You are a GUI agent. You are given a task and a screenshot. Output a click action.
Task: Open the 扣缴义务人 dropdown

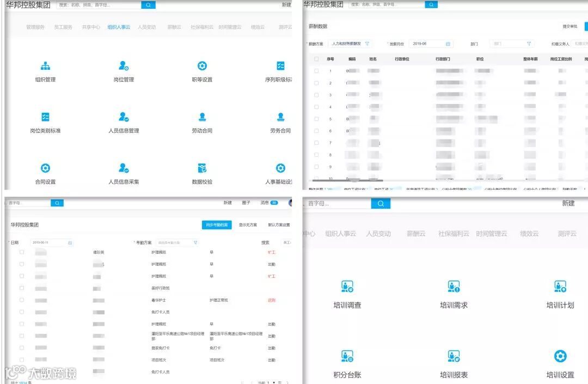coord(580,44)
